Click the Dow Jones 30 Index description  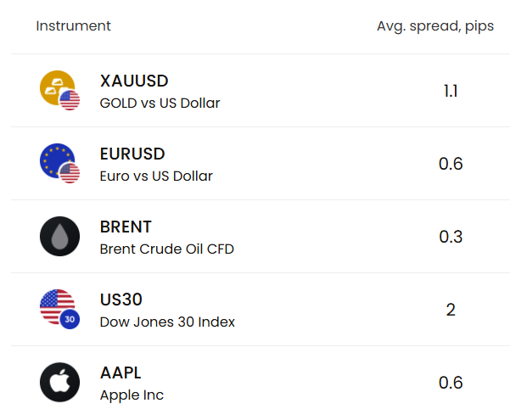pos(167,322)
